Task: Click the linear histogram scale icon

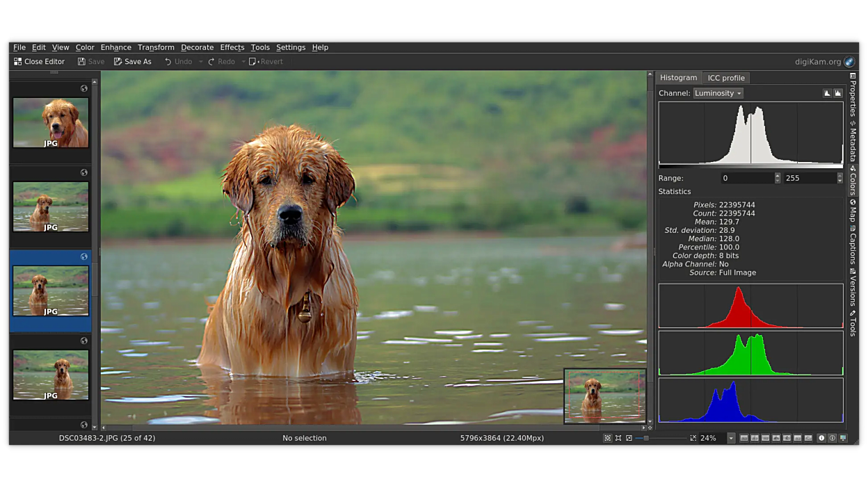Action: [x=827, y=93]
